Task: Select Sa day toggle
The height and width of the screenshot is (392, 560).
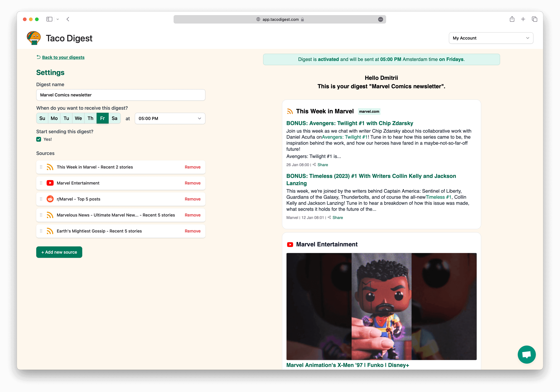Action: 114,118
